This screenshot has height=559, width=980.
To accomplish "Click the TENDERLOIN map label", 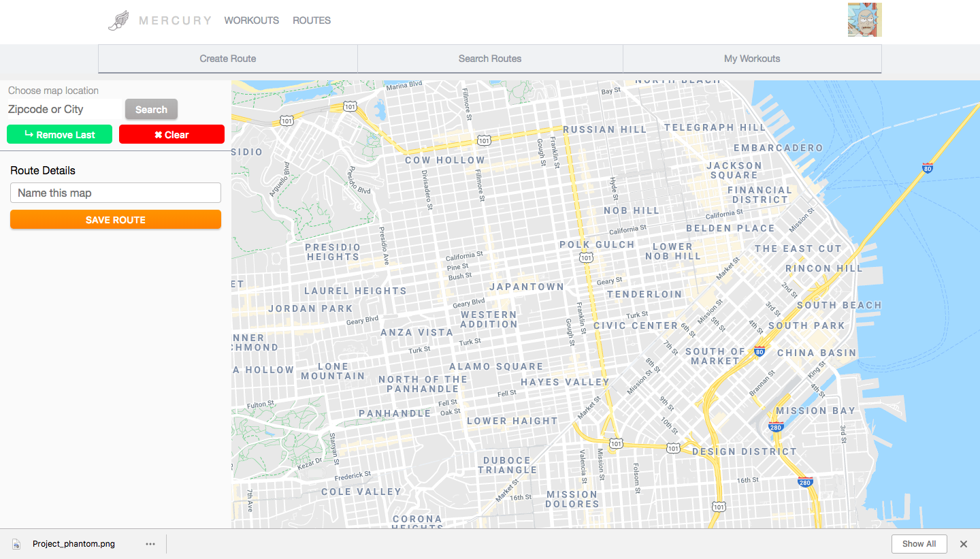I will pos(644,294).
